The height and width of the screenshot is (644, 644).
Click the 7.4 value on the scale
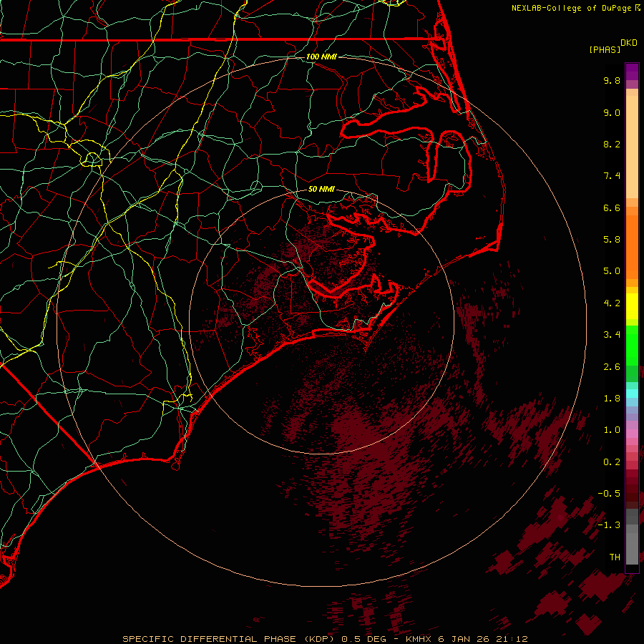(612, 176)
